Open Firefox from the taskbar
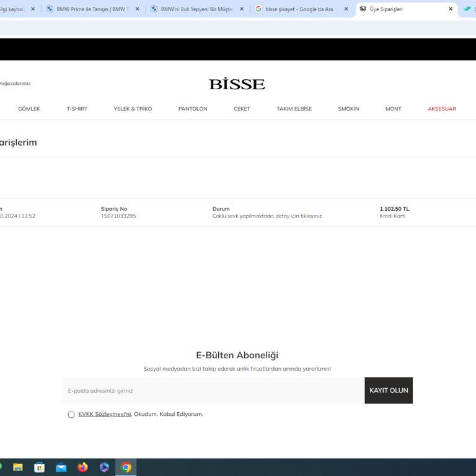 tap(82, 467)
